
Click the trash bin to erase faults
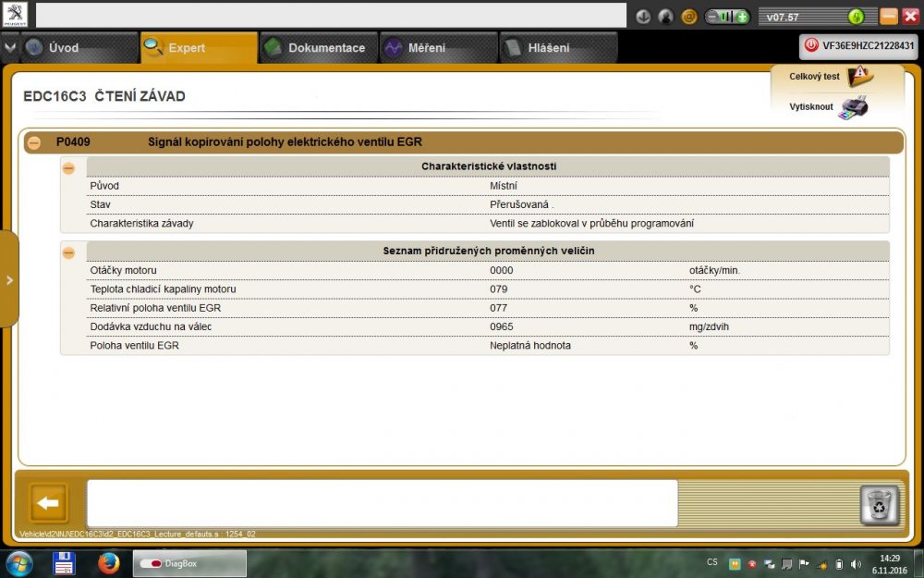tap(879, 505)
